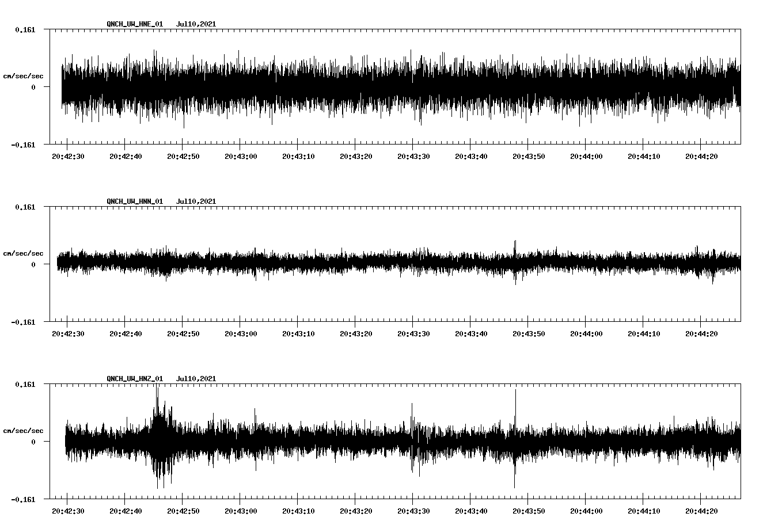Click the tall spike near 20:43:48 in HNZ trace
The image size is (782, 532).
[515, 439]
